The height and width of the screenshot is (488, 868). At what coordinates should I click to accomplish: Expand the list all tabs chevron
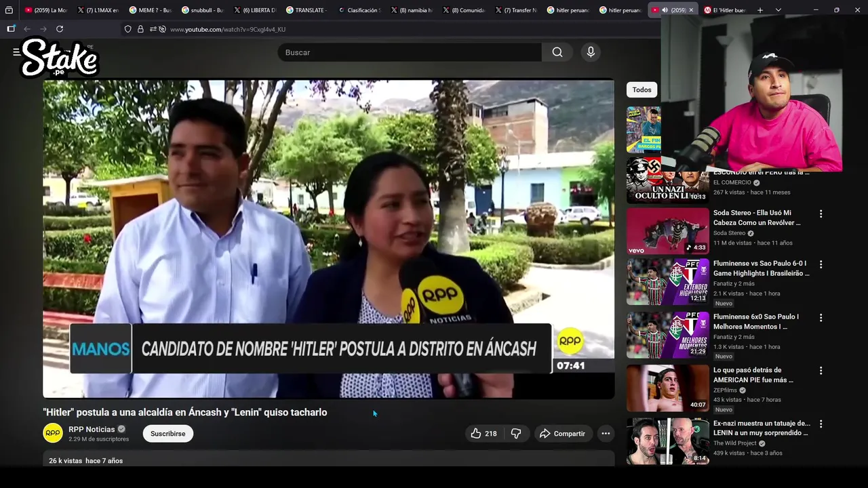(x=778, y=10)
